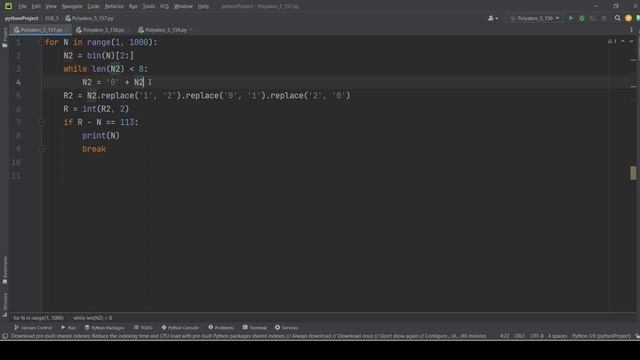This screenshot has width=640, height=360.
Task: Open the Bookmarks tool window sidebar
Action: click(x=4, y=270)
